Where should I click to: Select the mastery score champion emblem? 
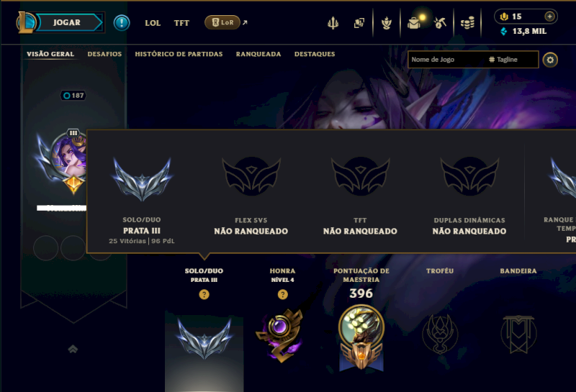pyautogui.click(x=361, y=337)
